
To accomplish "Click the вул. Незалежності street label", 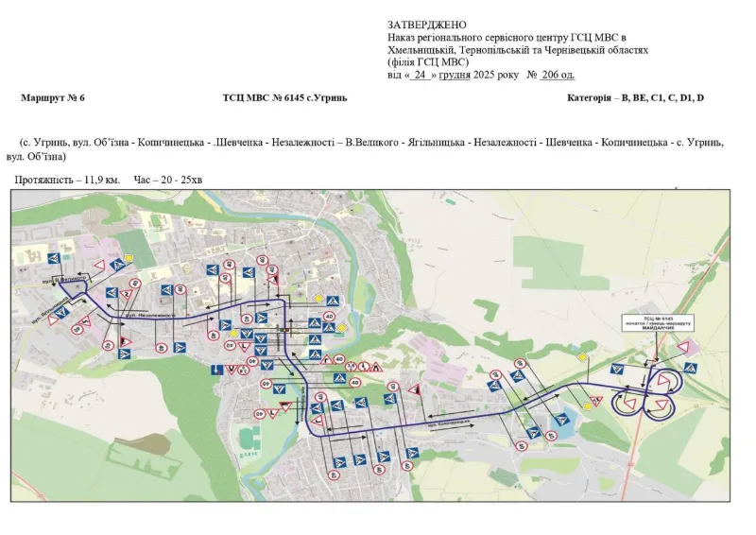I will coord(149,315).
